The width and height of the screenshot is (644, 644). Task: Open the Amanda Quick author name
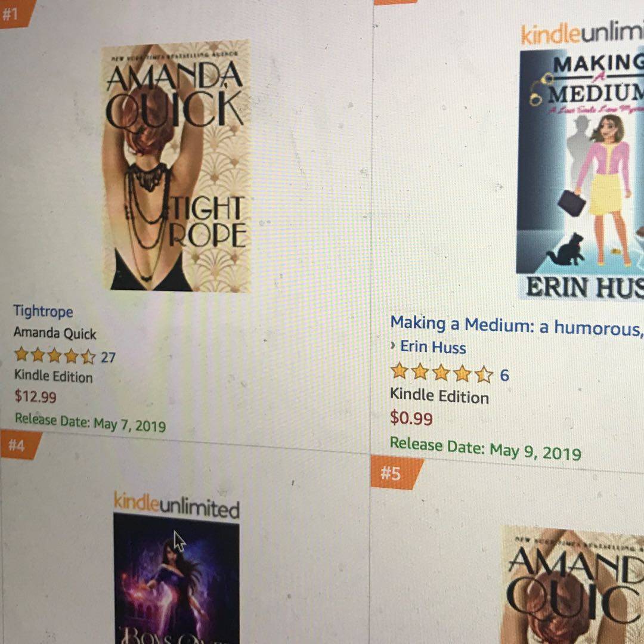(55, 333)
